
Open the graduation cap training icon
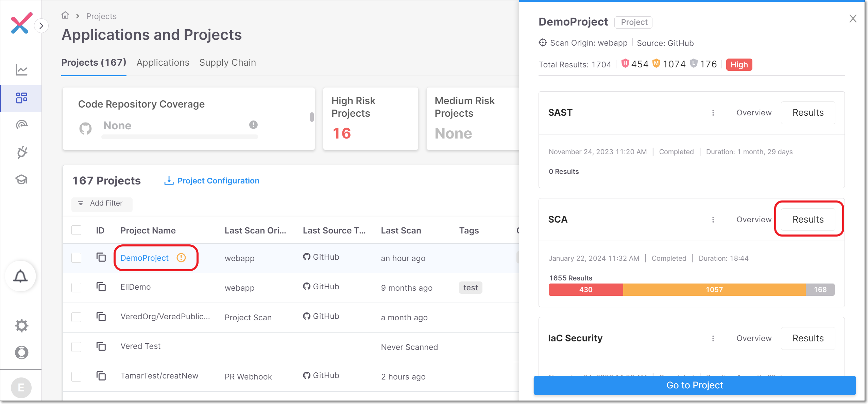[21, 179]
